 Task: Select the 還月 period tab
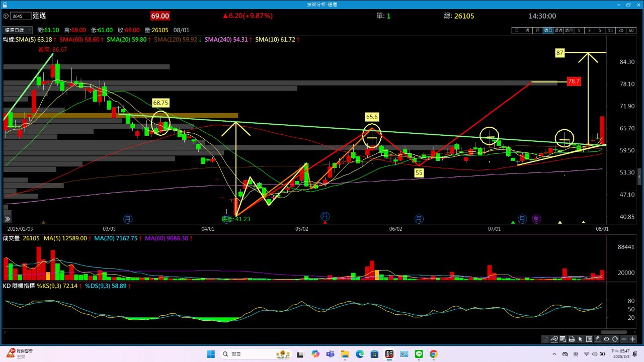tap(569, 30)
